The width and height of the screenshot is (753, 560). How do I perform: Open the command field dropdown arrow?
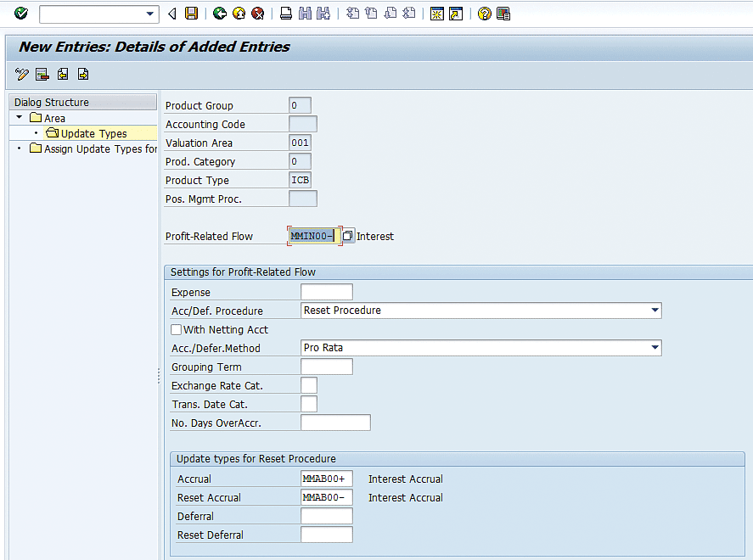click(x=150, y=14)
